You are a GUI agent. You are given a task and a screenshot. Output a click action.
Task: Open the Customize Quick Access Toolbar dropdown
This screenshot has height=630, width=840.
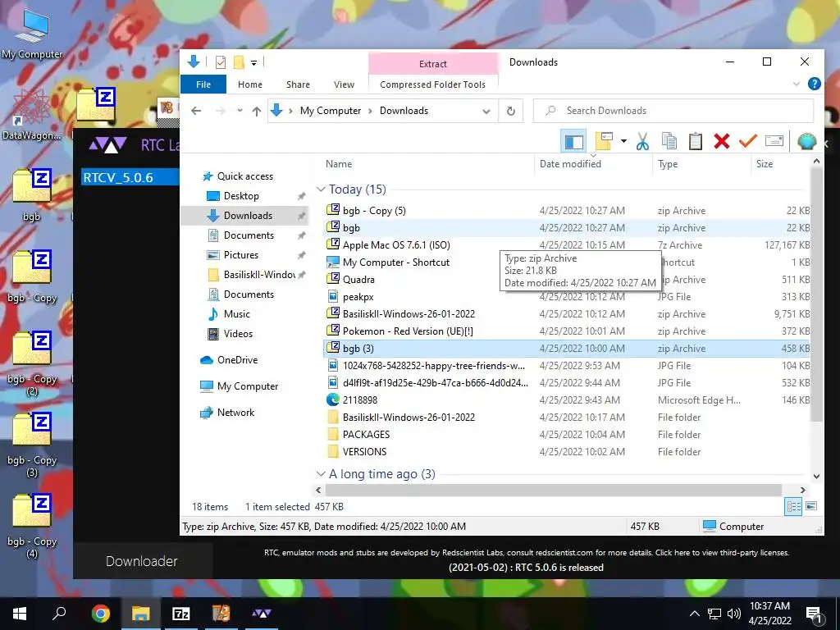click(254, 62)
